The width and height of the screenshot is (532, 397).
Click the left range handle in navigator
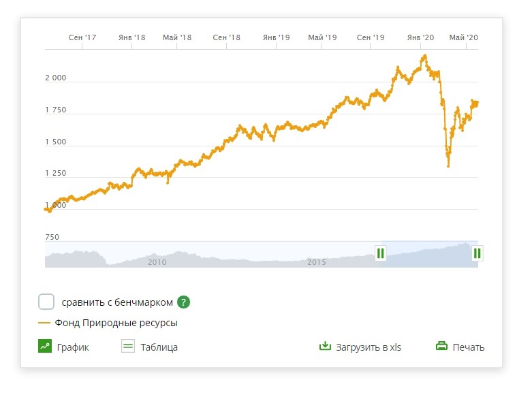380,253
